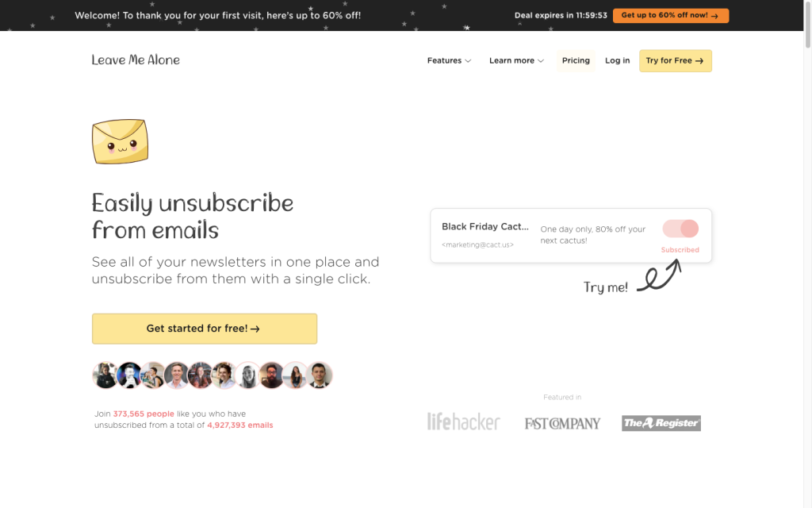Click the first user avatar photo
This screenshot has width=812, height=508.
tap(105, 375)
